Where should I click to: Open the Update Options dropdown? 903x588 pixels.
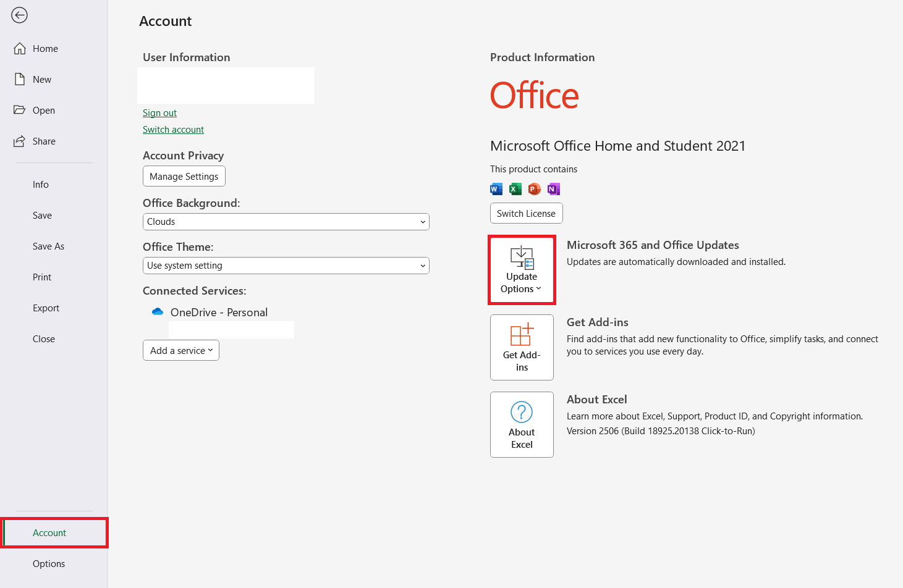coord(522,270)
